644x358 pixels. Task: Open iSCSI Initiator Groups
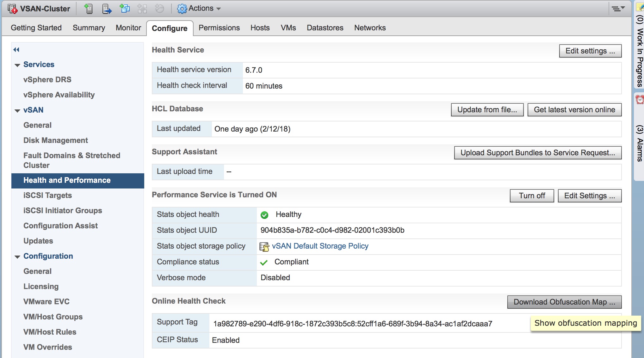(63, 211)
